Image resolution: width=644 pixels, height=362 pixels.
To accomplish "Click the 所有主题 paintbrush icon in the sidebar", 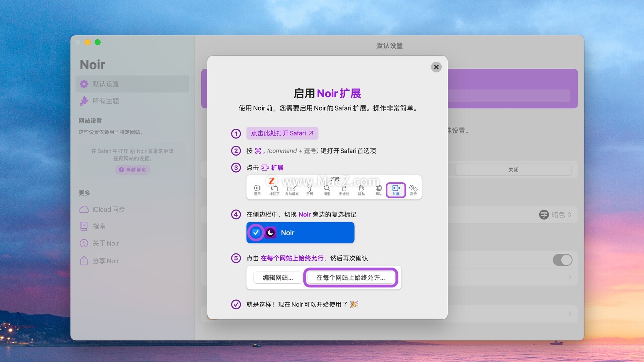I will coord(84,101).
